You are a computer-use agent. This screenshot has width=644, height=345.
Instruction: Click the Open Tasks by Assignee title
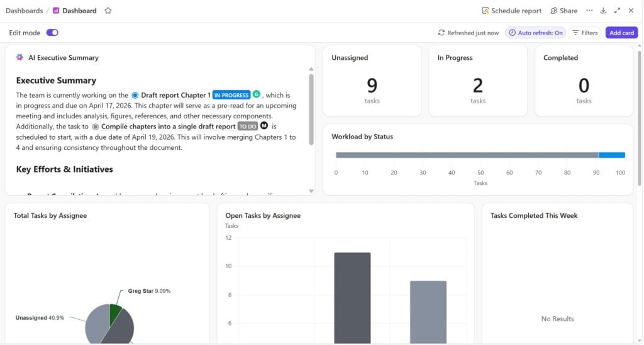click(263, 215)
